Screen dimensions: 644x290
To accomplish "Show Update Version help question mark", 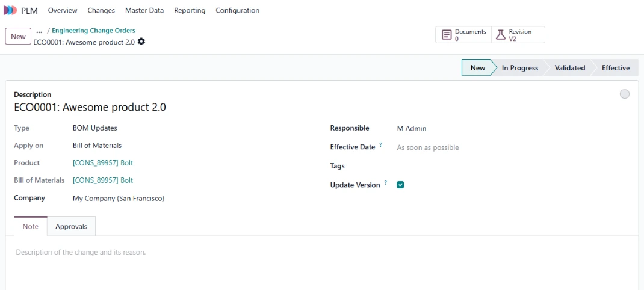I will tap(386, 183).
